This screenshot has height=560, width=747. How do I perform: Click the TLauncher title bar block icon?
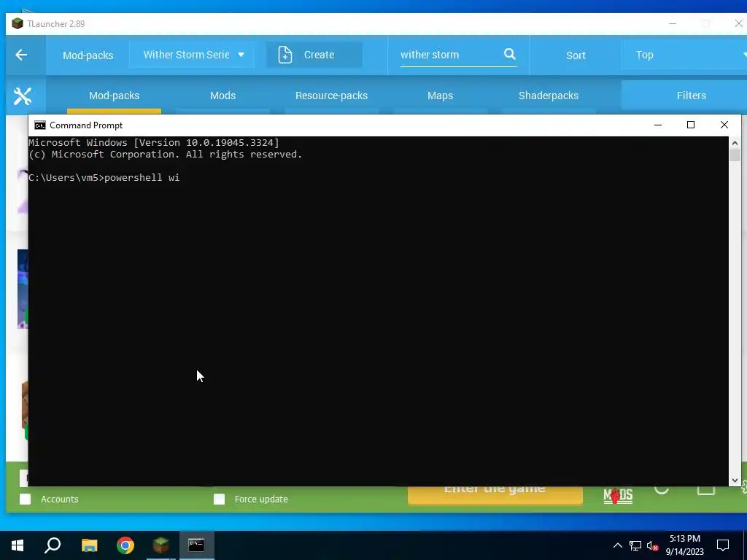[x=18, y=23]
